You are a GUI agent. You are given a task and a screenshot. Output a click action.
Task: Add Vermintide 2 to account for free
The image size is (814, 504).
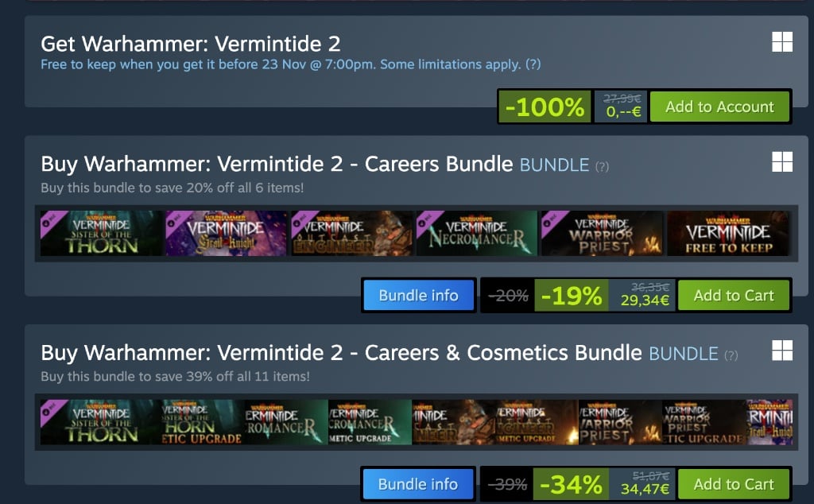point(719,107)
